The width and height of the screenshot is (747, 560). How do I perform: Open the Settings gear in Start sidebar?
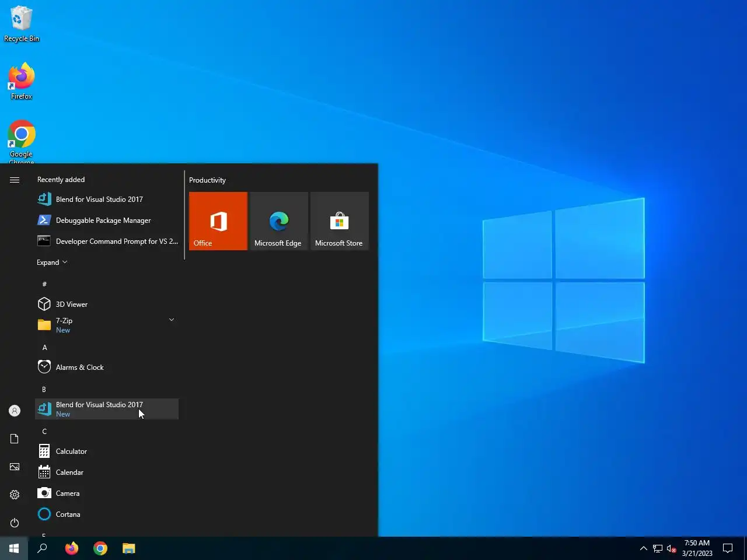click(15, 495)
